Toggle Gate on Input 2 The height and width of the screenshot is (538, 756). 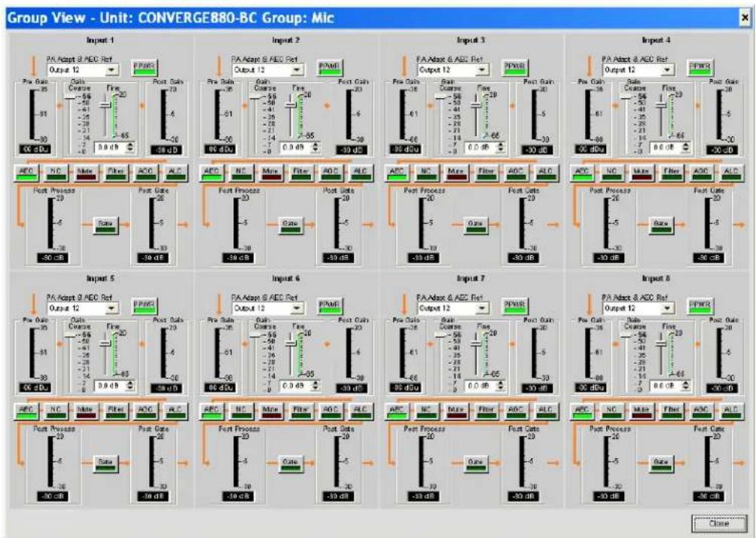pos(291,225)
